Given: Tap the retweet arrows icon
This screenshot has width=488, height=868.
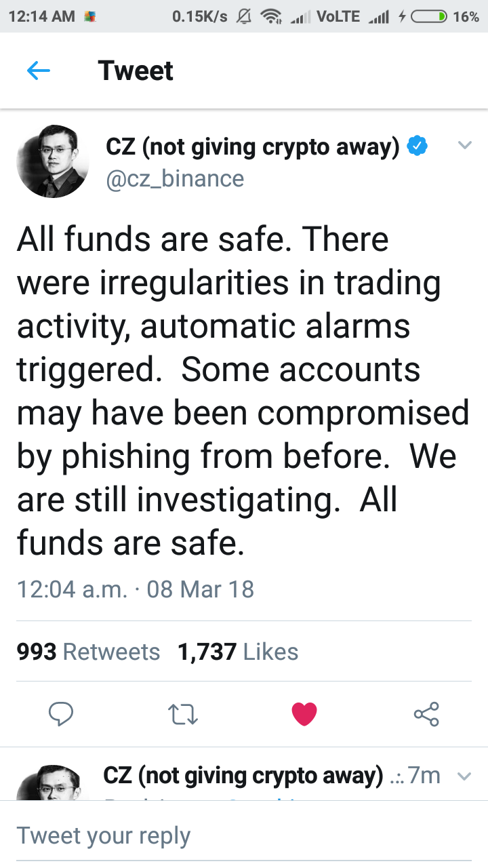Looking at the screenshot, I should click(182, 713).
